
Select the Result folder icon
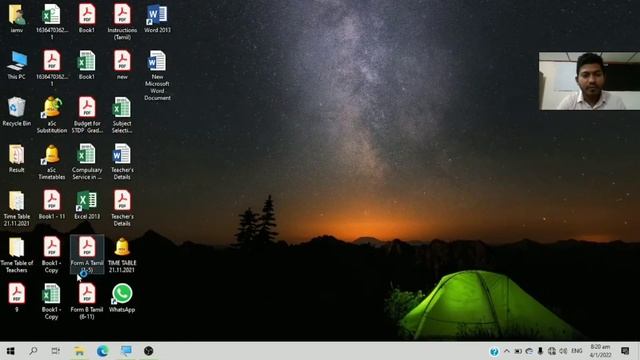[17, 158]
